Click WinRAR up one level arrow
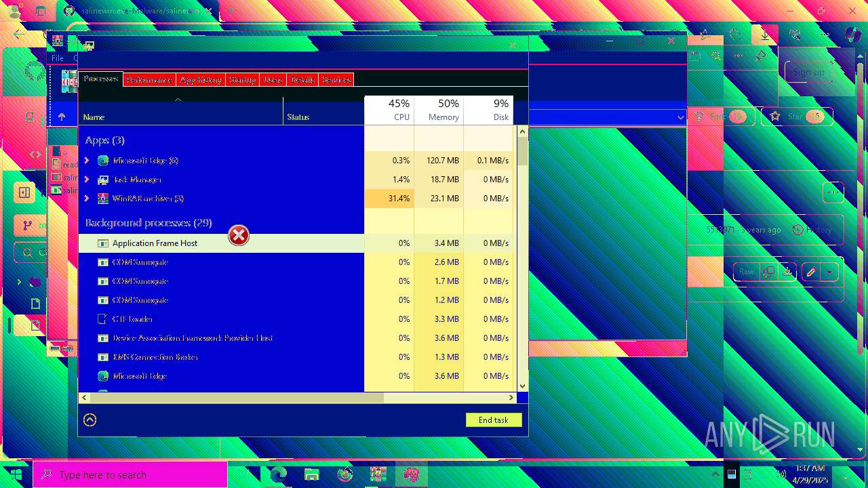The image size is (868, 488). pyautogui.click(x=62, y=117)
